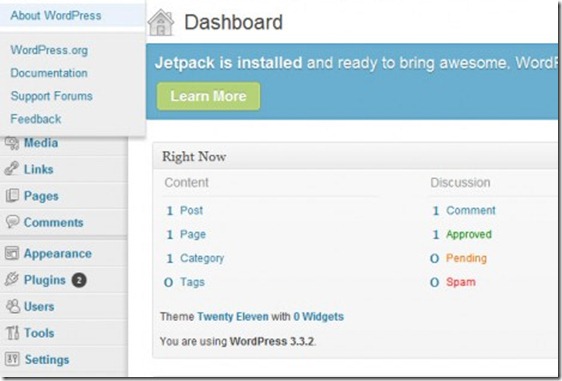Viewport: 562px width, 381px height.
Task: Open the Settings sidebar menu
Action: tap(47, 360)
